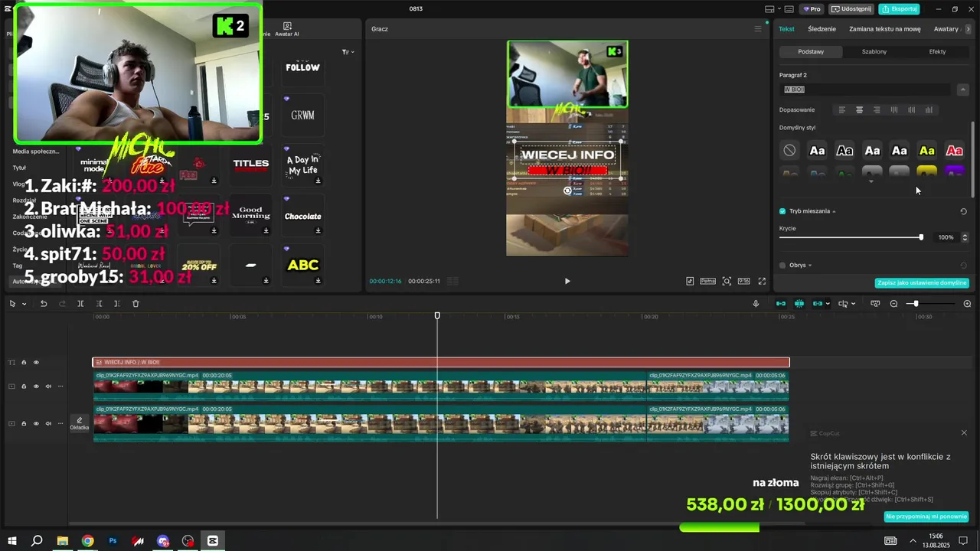
Task: Delete right of playhead trim tool
Action: point(116,304)
